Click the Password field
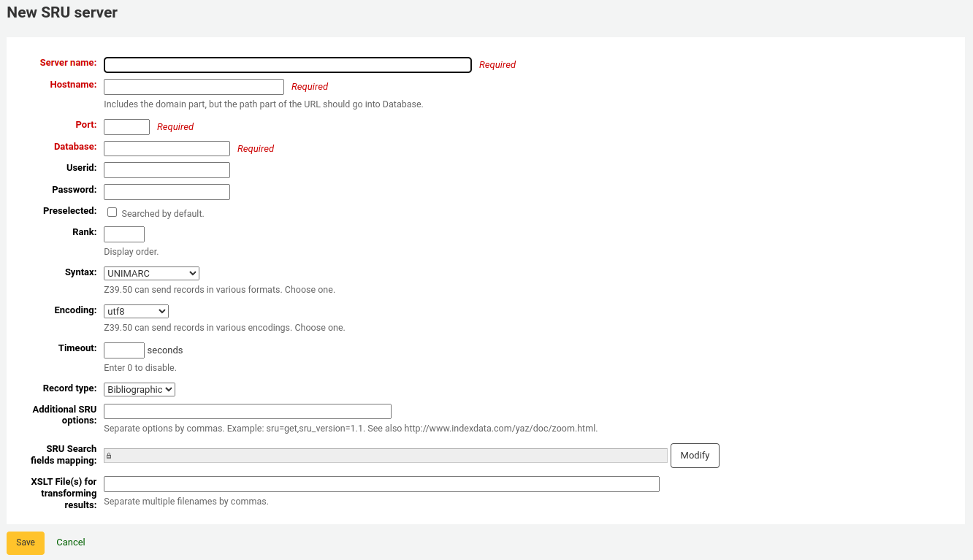 [x=167, y=192]
